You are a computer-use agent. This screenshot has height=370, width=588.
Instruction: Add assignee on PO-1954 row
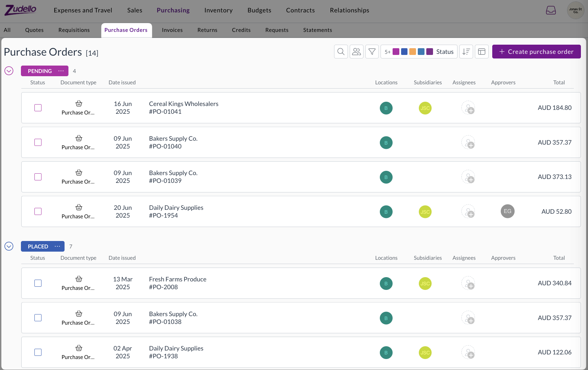pos(468,212)
